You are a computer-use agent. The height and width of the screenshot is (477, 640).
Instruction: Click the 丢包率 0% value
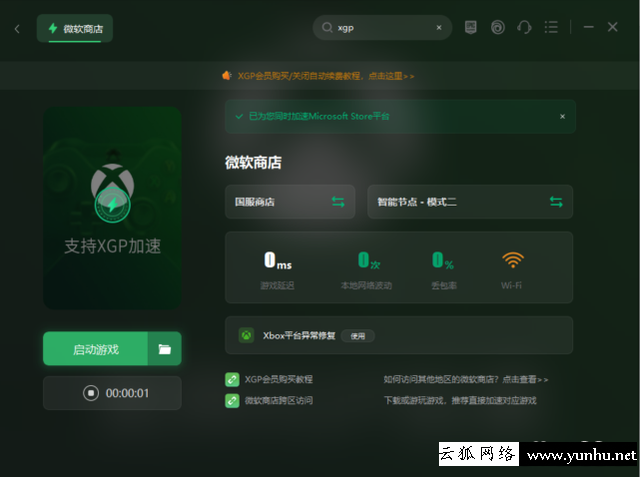[x=443, y=260]
